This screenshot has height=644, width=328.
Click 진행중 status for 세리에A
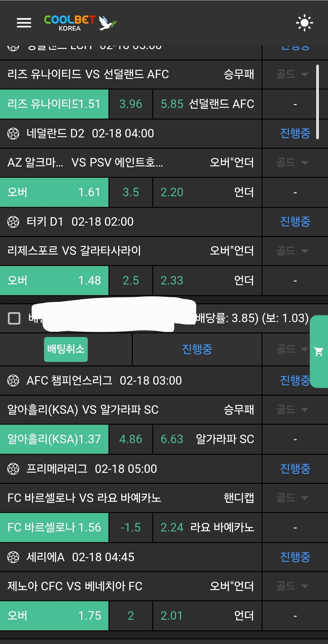coord(295,557)
